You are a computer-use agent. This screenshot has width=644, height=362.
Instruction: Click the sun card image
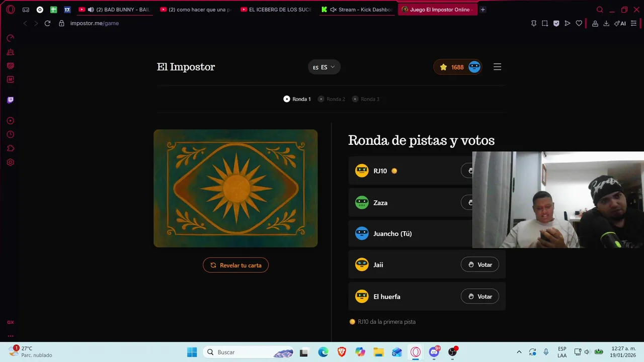click(235, 188)
